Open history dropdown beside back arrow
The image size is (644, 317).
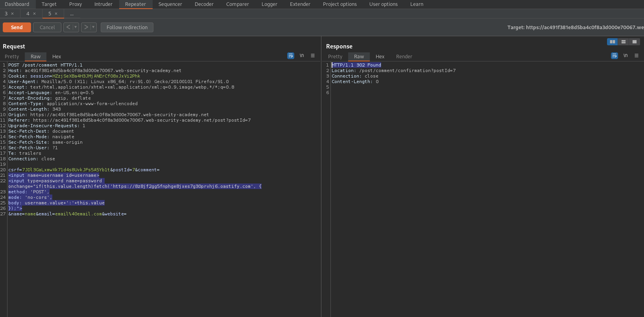(x=76, y=27)
